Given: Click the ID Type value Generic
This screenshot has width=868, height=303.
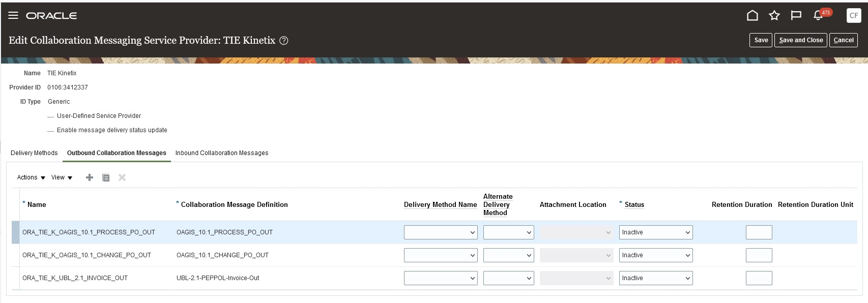Looking at the screenshot, I should 59,102.
